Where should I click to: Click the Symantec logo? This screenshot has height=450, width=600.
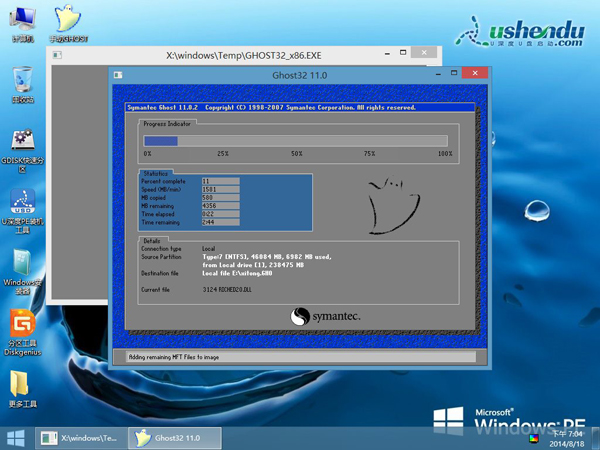point(325,316)
